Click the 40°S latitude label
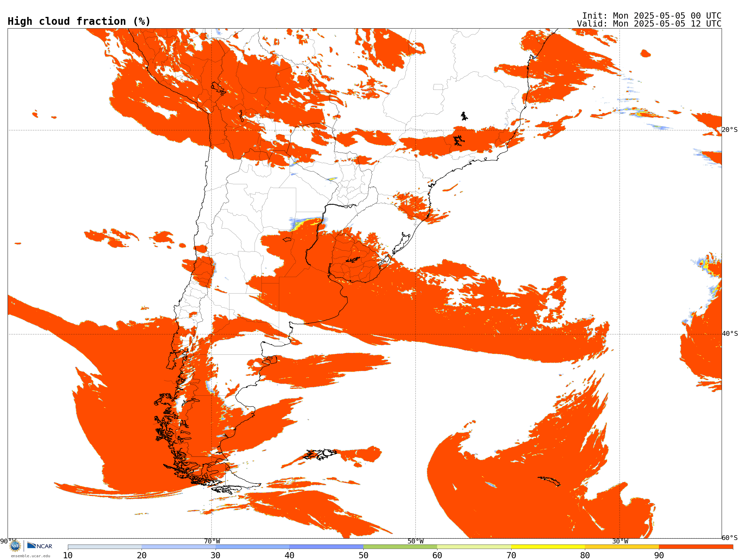Screen dimensions: 744x560 730,334
